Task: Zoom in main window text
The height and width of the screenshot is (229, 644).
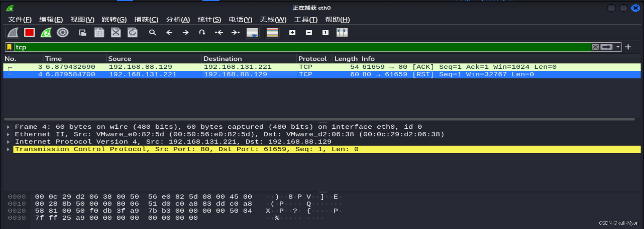Action: click(292, 33)
